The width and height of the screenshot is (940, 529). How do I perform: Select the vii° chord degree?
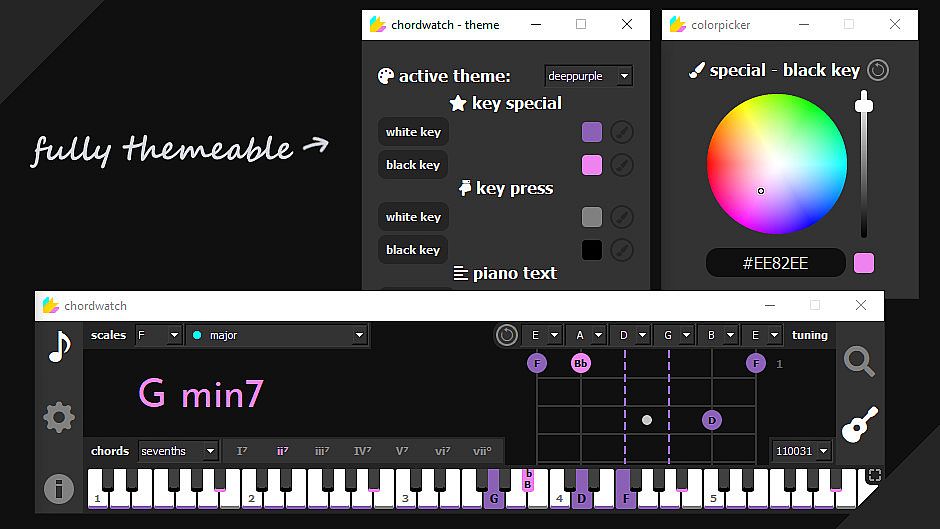pyautogui.click(x=482, y=451)
